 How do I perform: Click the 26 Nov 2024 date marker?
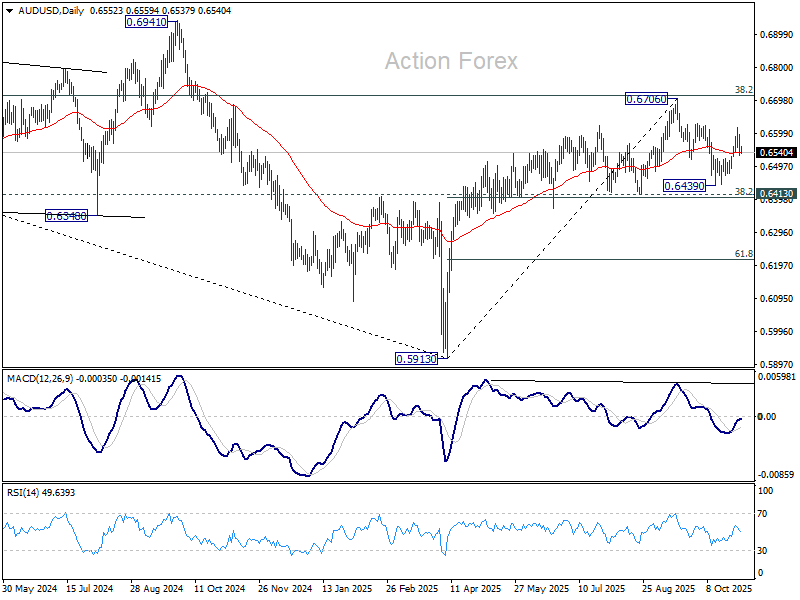coord(285,590)
